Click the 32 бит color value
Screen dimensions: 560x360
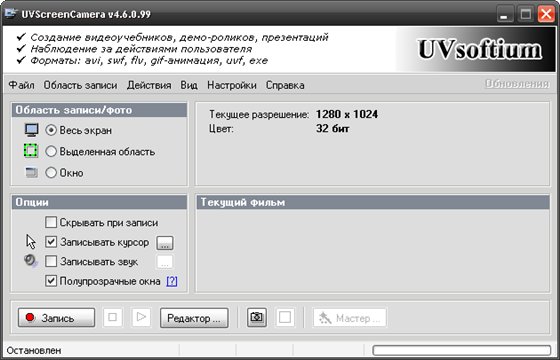pos(332,128)
